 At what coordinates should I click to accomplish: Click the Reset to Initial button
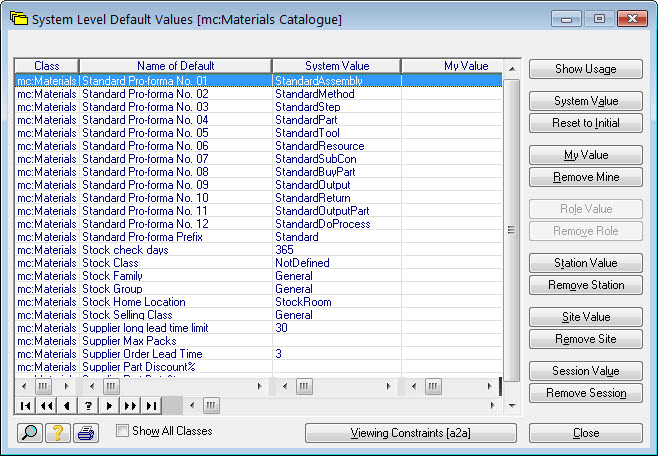tap(586, 123)
